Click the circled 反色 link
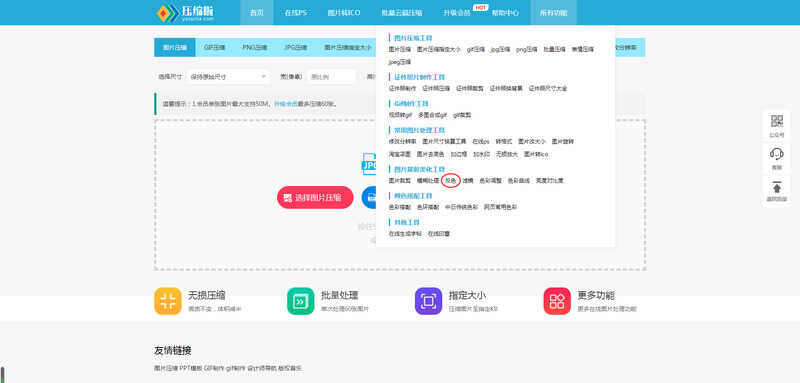800x383 pixels. [451, 181]
